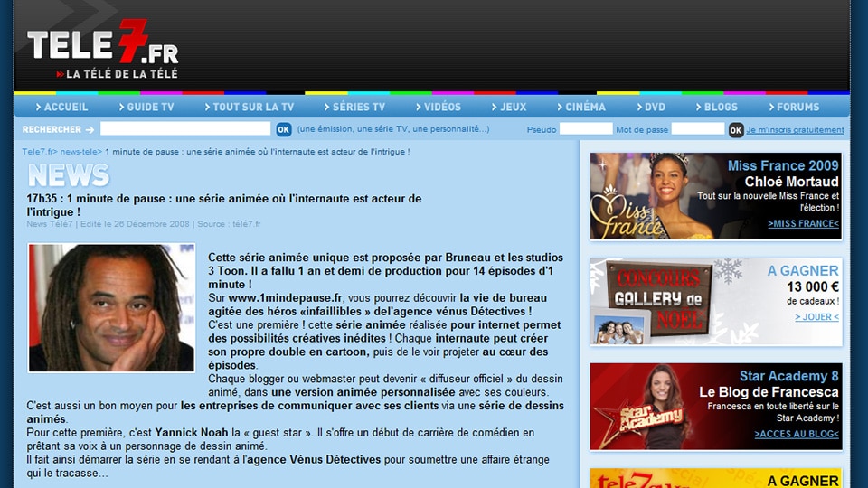The height and width of the screenshot is (488, 868).
Task: Click the search OK button
Action: tap(283, 129)
